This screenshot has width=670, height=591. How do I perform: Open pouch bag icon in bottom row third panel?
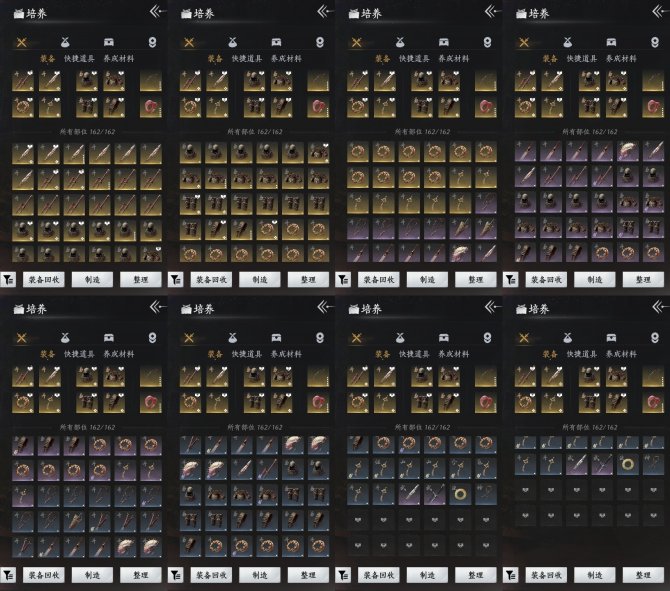tap(400, 338)
